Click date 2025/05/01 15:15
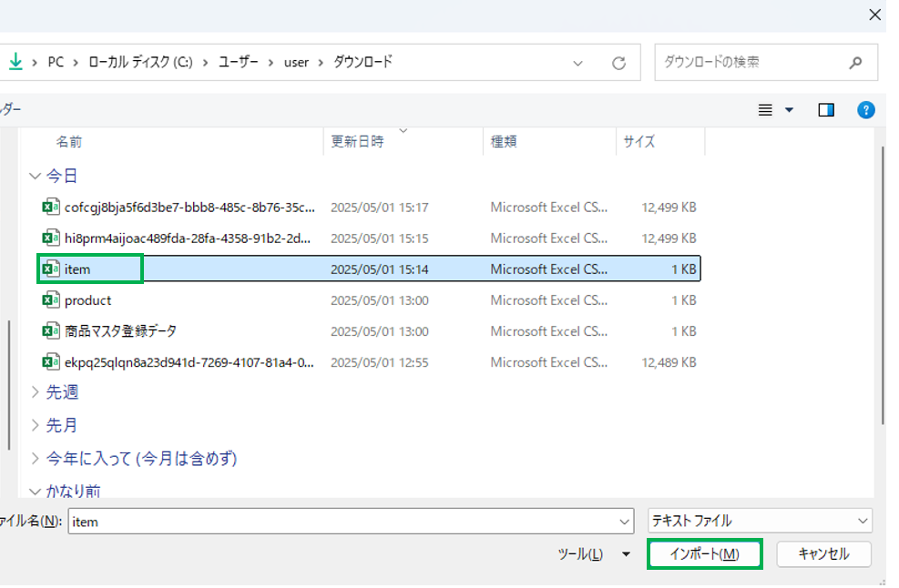Image resolution: width=899 pixels, height=588 pixels. point(380,238)
